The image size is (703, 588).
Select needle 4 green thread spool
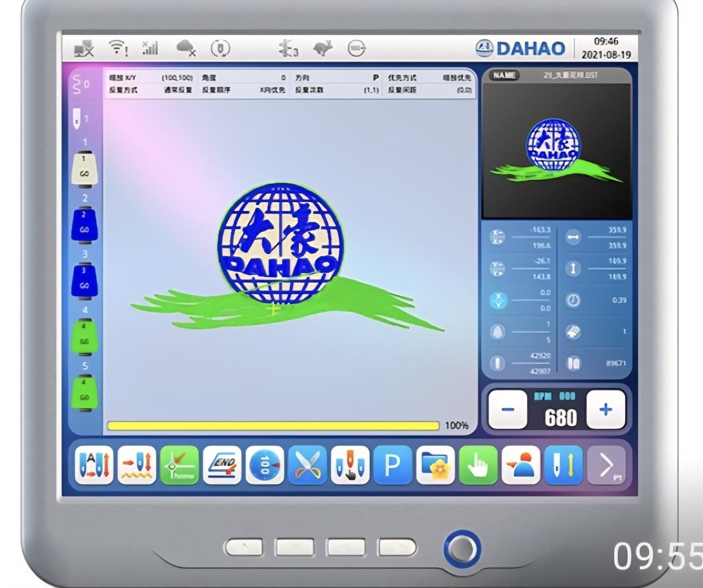(84, 337)
